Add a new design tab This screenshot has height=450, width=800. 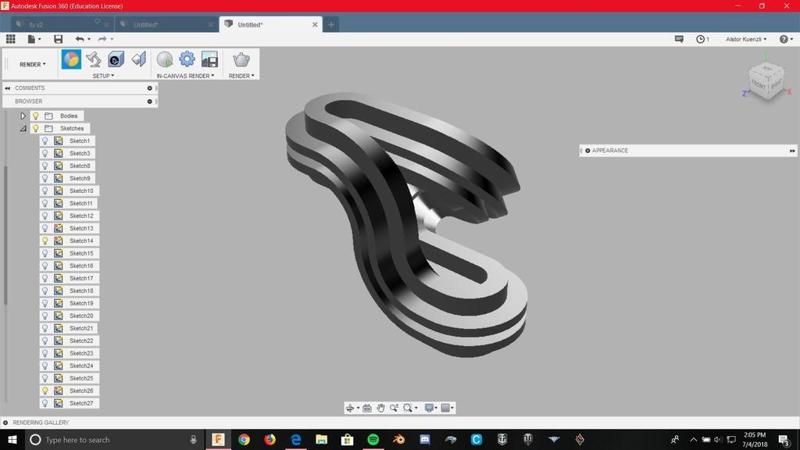331,24
